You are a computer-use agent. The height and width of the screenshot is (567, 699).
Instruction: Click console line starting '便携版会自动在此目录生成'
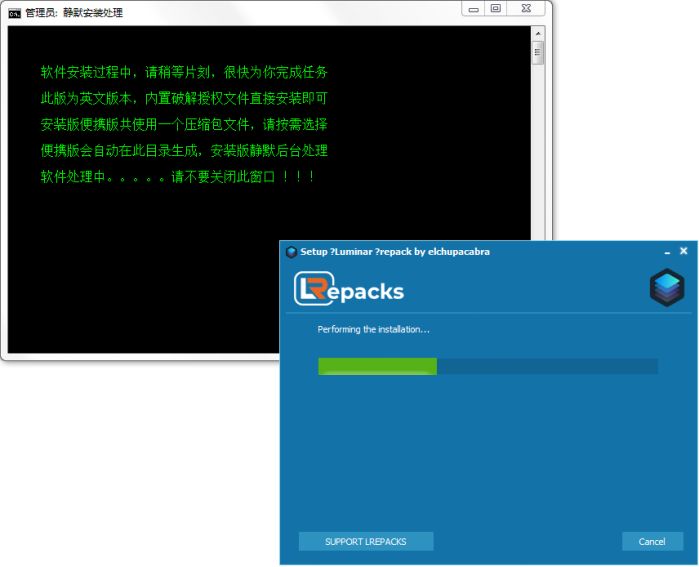[184, 151]
